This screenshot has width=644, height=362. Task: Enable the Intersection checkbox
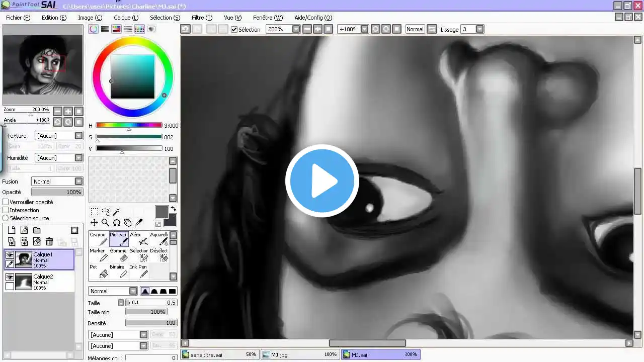[6, 210]
